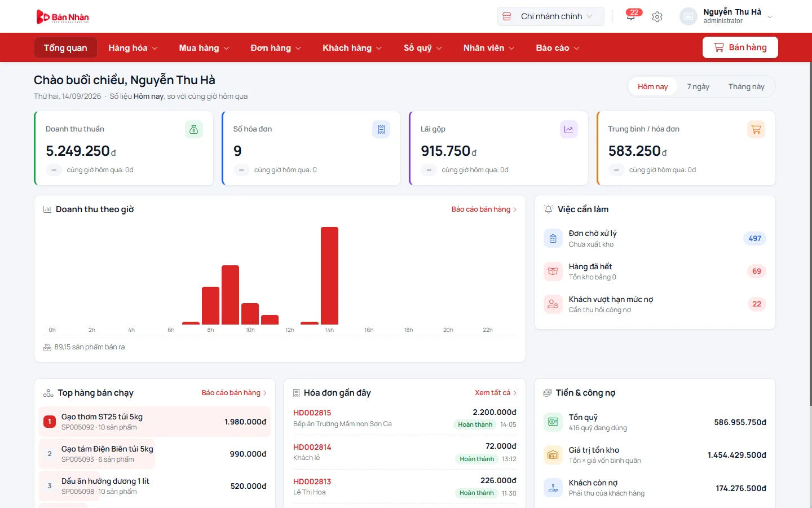Click the Khách còn nợ hand icon
812x508 pixels.
point(553,488)
